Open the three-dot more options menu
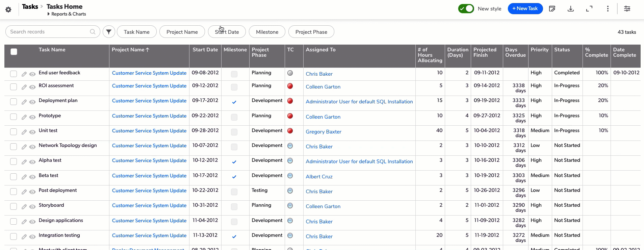The width and height of the screenshot is (644, 250). click(x=608, y=9)
